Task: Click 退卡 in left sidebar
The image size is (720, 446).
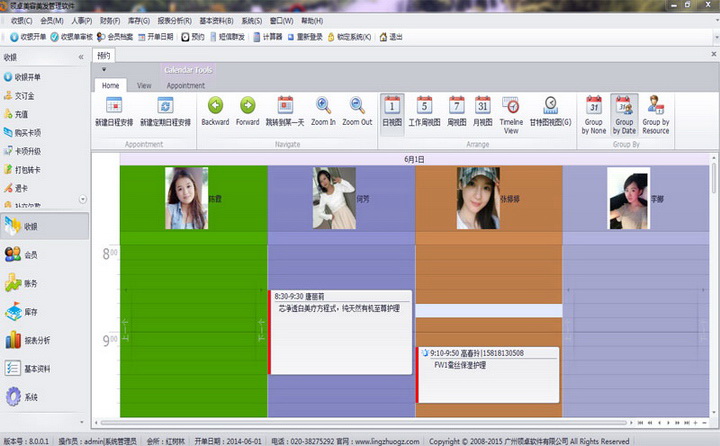Action: tap(16, 188)
